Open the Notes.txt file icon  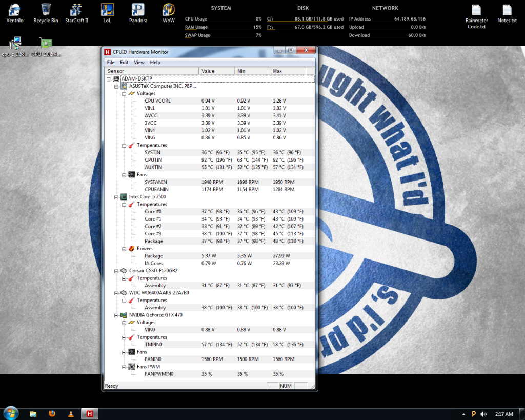tap(507, 10)
